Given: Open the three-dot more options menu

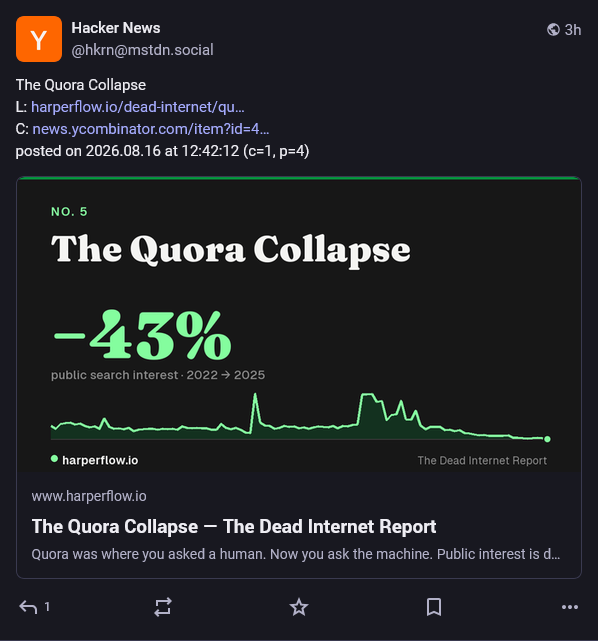Looking at the screenshot, I should click(x=570, y=607).
